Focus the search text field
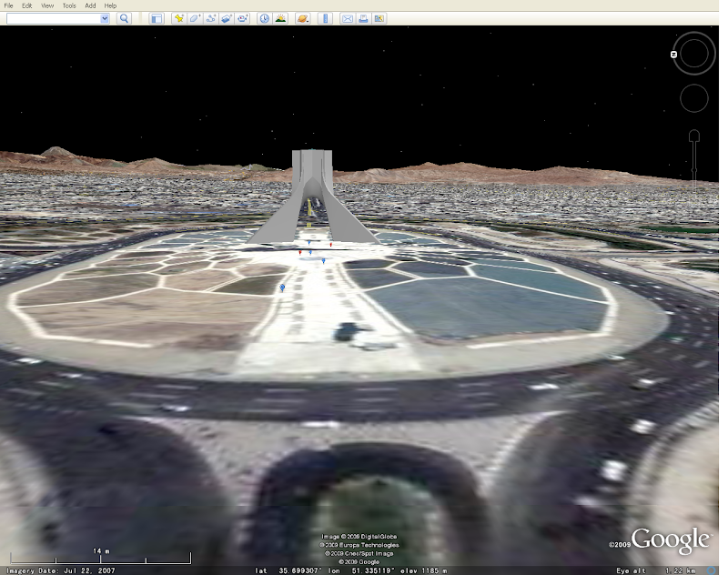The height and width of the screenshot is (575, 728). tap(54, 18)
